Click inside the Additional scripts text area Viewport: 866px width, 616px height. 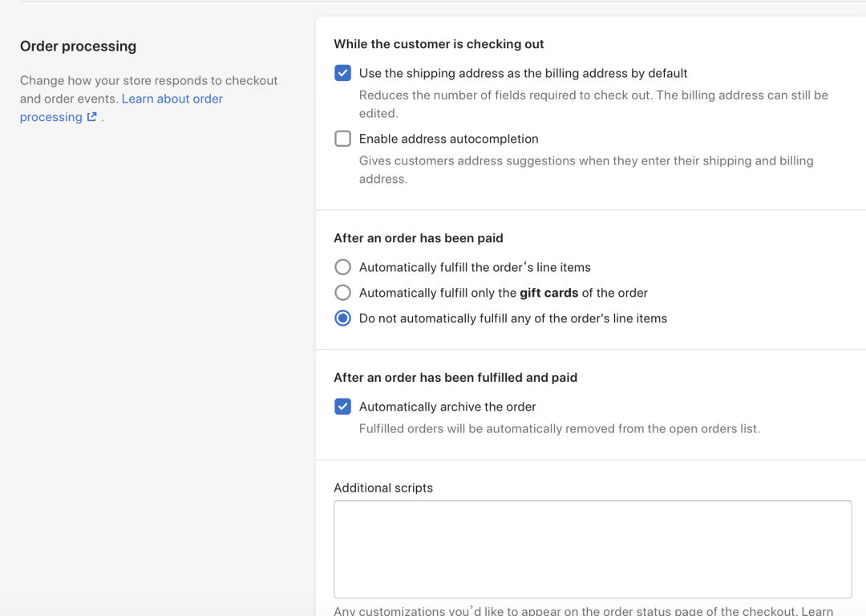pos(593,549)
